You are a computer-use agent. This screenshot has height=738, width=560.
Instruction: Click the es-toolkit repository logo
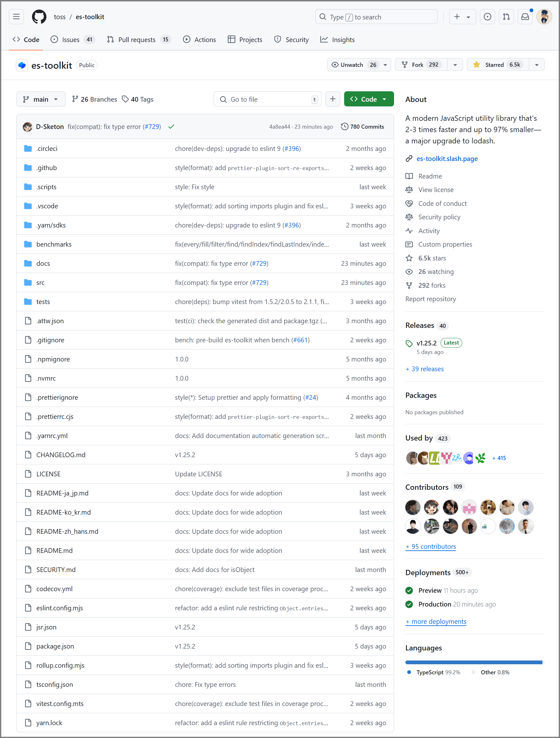point(22,65)
